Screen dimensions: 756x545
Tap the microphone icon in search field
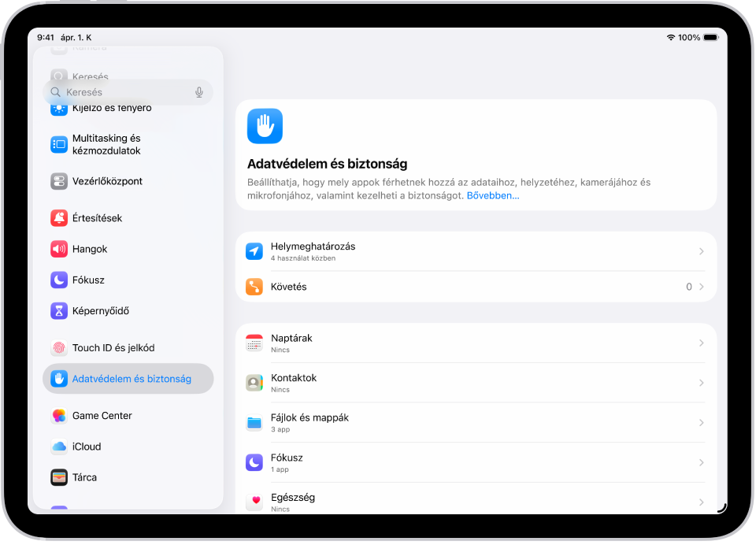click(x=198, y=92)
